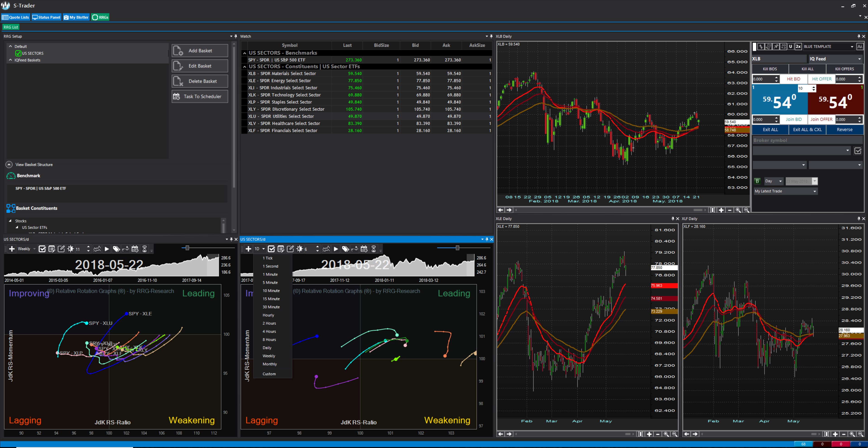The height and width of the screenshot is (448, 868).
Task: Toggle the checkbox beside the Broker symbol dropdown
Action: (858, 151)
